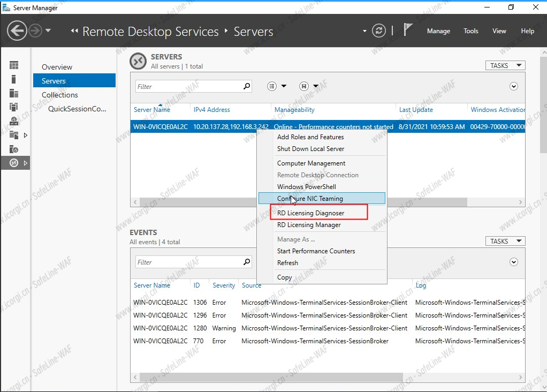The height and width of the screenshot is (392, 547).
Task: Select the All Servers sidebar icon
Action: (x=14, y=93)
